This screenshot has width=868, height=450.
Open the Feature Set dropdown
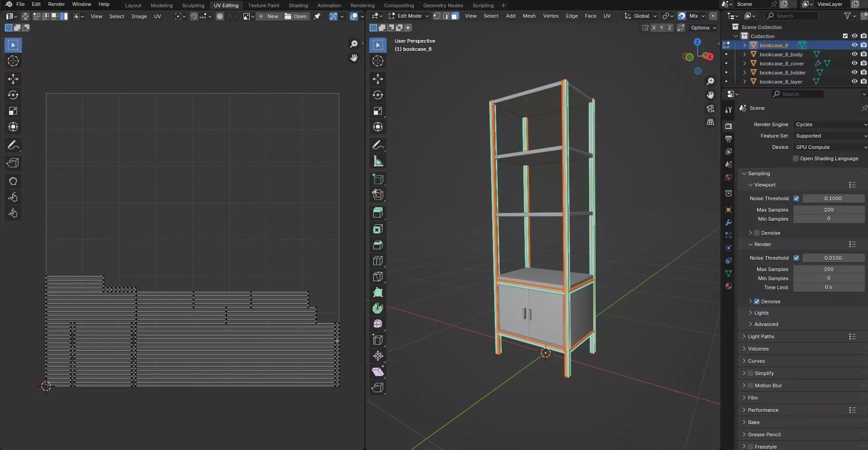(x=830, y=136)
